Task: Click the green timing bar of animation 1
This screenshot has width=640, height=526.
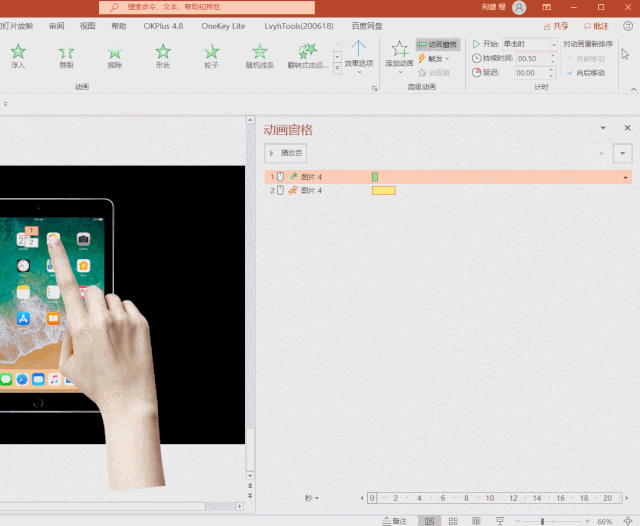Action: [375, 177]
